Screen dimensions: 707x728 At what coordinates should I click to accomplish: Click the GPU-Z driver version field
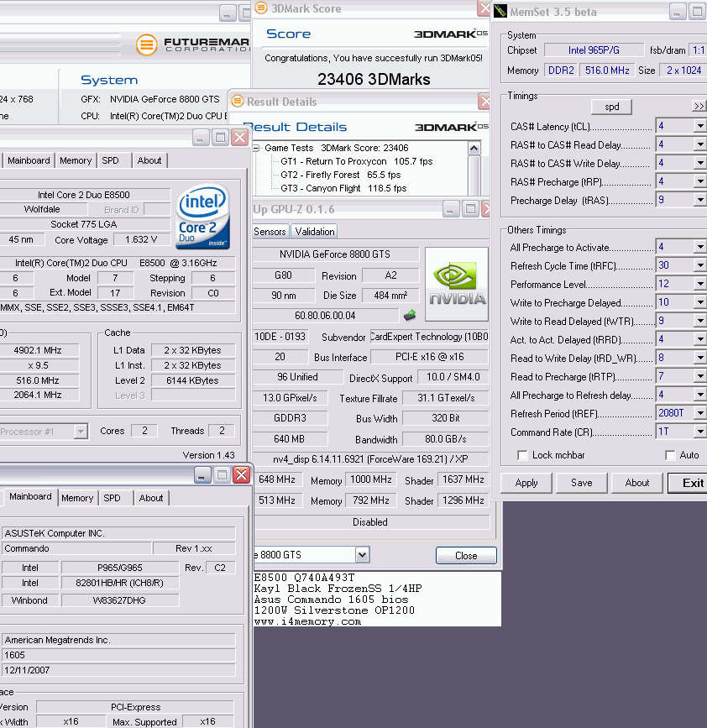coord(370,459)
